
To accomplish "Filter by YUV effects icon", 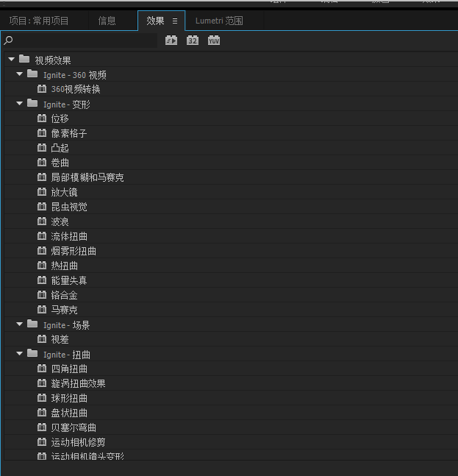I will point(214,40).
